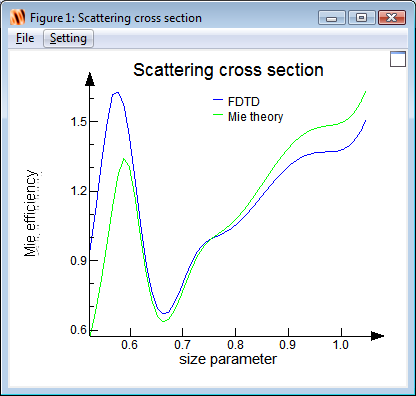
Task: Open the File menu
Action: (25, 38)
